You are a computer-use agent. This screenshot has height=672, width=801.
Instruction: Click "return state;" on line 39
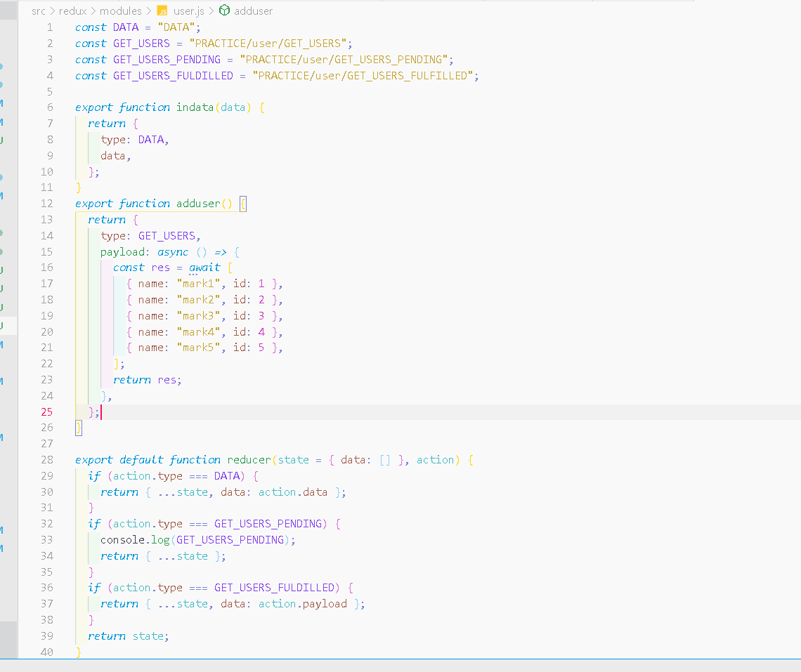128,636
